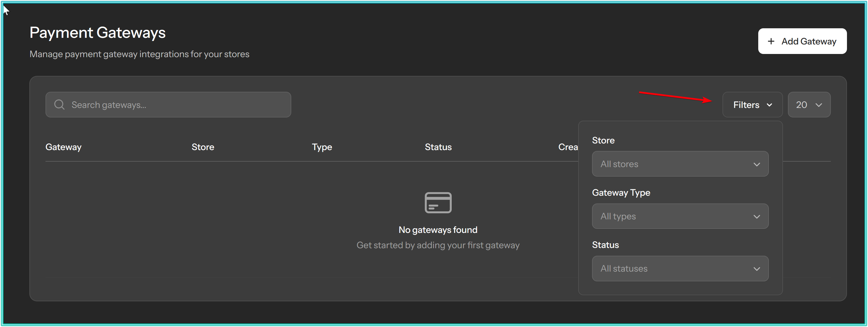
Task: Open the All stores dropdown
Action: [x=680, y=164]
